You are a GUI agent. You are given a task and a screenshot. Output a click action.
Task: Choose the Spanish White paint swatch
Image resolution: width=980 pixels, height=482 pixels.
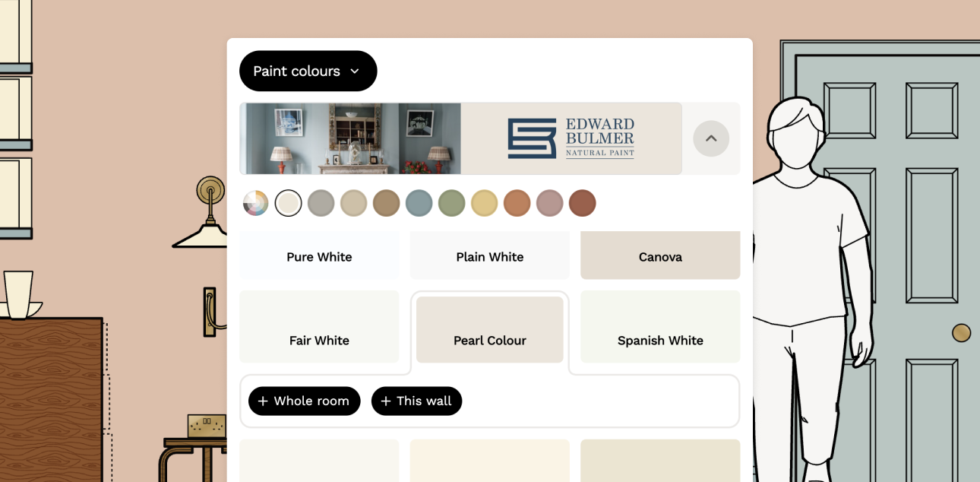point(660,327)
